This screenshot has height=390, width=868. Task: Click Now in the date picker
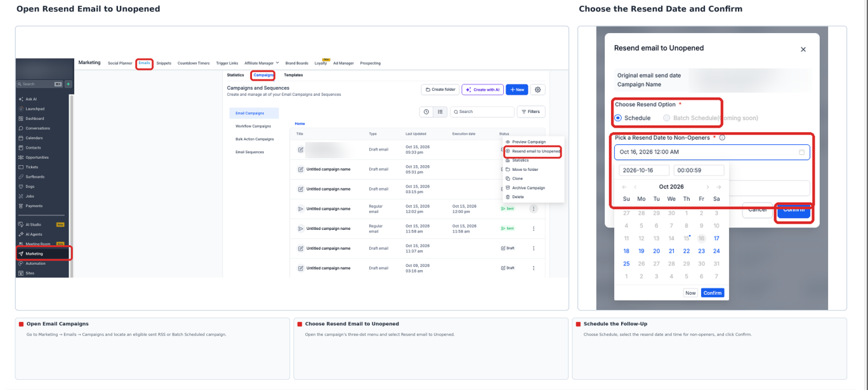click(x=690, y=293)
